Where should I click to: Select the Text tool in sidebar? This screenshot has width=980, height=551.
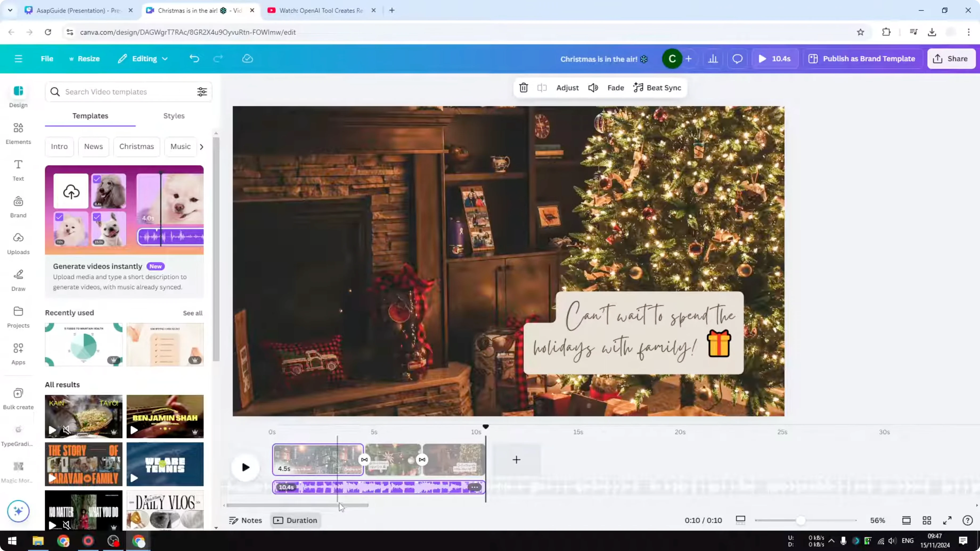18,170
